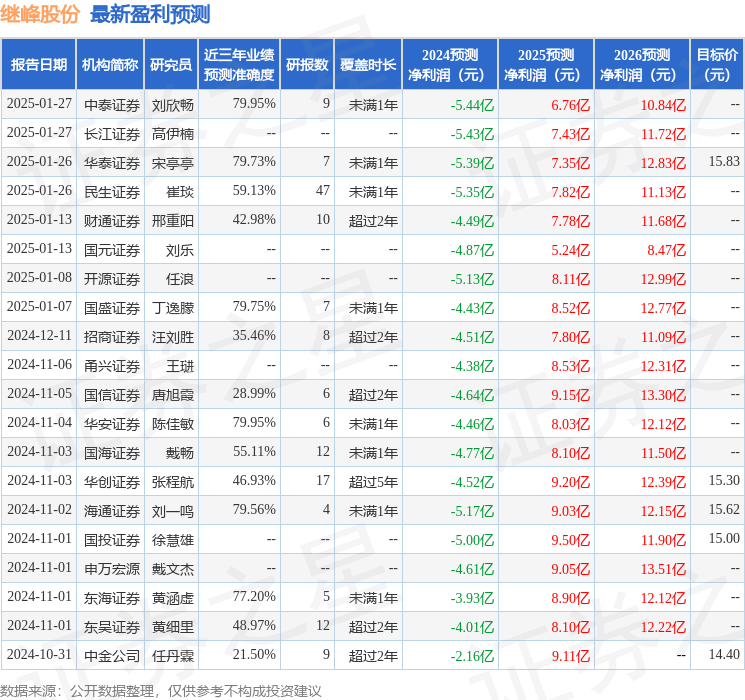
Task: Click the 2026预测净利润 column header
Action: click(642, 64)
